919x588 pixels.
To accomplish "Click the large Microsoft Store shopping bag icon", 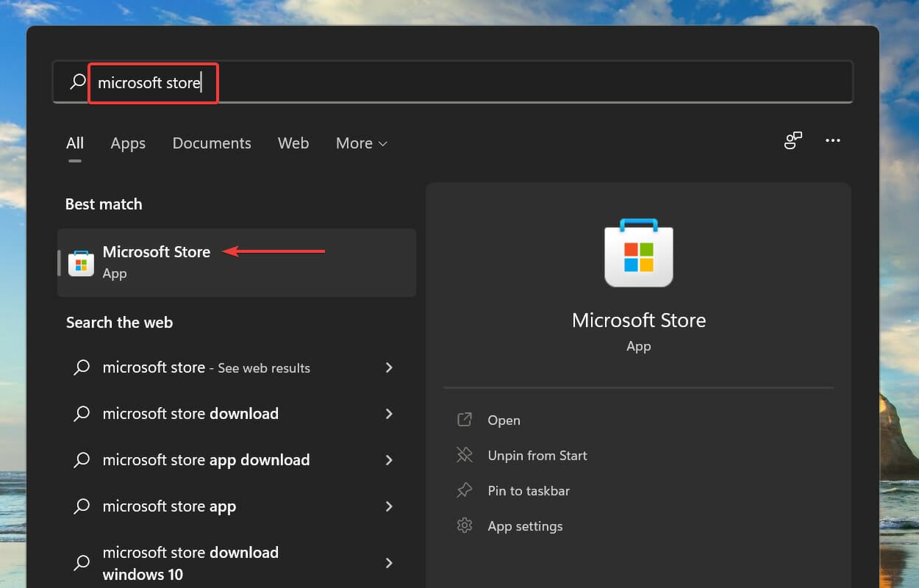I will (x=638, y=253).
